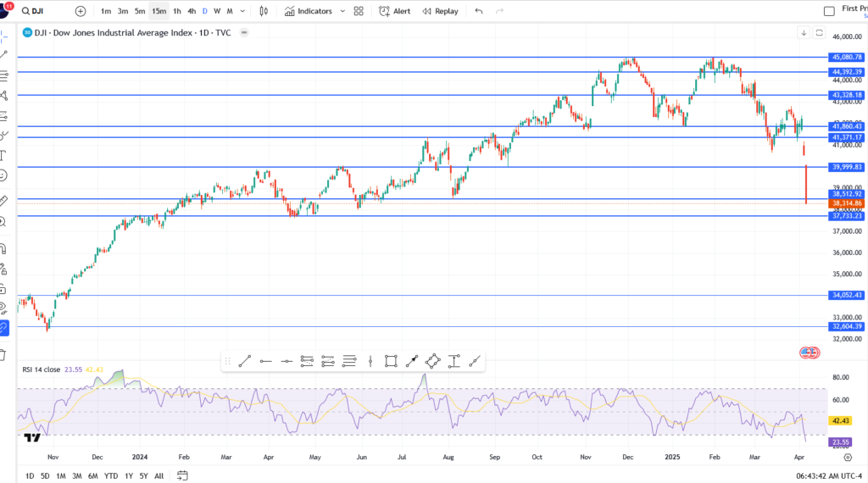Open the Indicators favorites dropdown arrow
Screen dimensions: 868x483
click(x=342, y=11)
